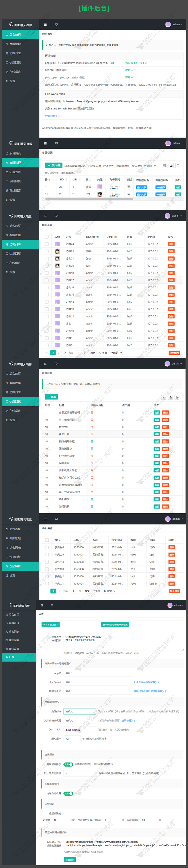Image resolution: width=188 pixels, height=868 pixels.
Task: Click print icon in 客服管理 table toolbar
Action: point(178,165)
